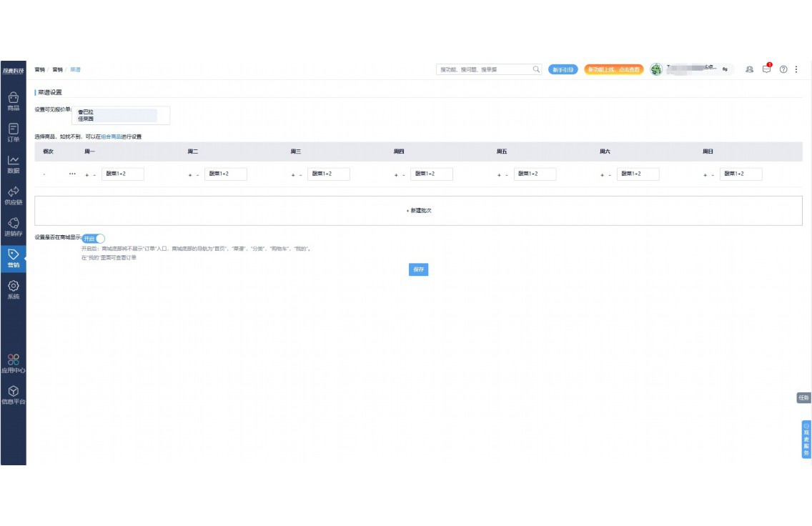Open 系统 settings gear icon

[x=13, y=289]
